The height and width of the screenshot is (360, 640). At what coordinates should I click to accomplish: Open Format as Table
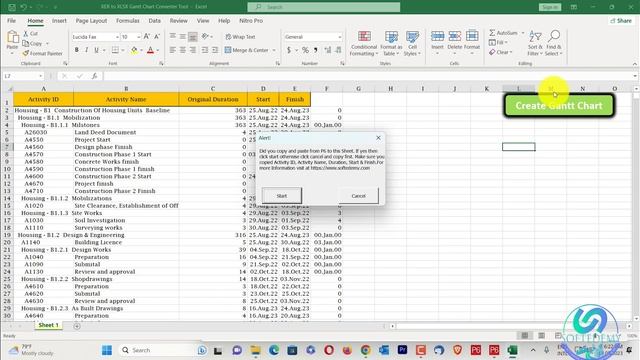point(391,43)
